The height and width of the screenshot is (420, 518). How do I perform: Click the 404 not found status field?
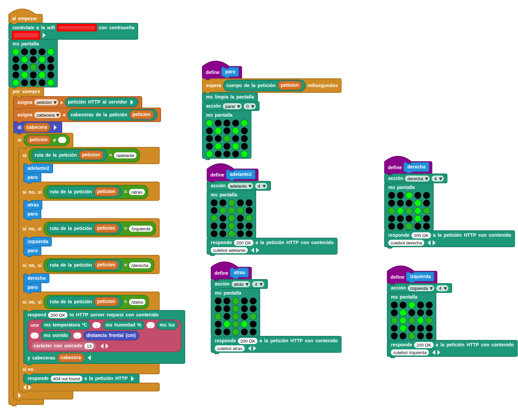pyautogui.click(x=66, y=379)
